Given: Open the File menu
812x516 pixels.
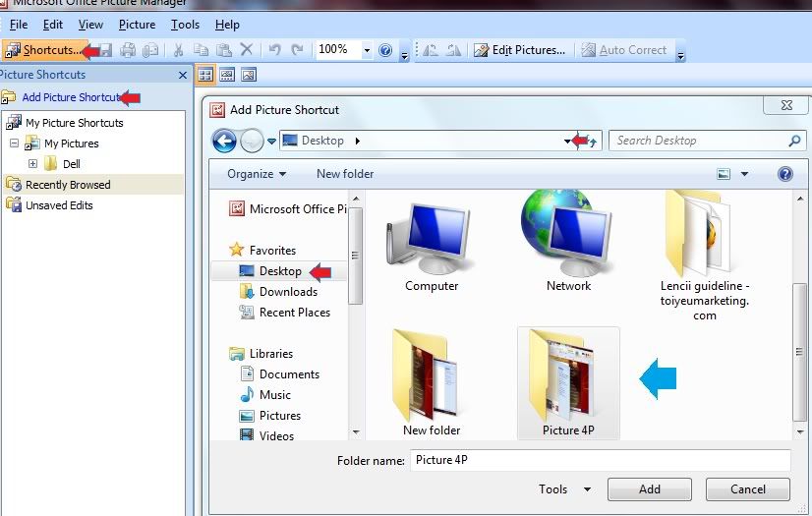Looking at the screenshot, I should tap(19, 25).
